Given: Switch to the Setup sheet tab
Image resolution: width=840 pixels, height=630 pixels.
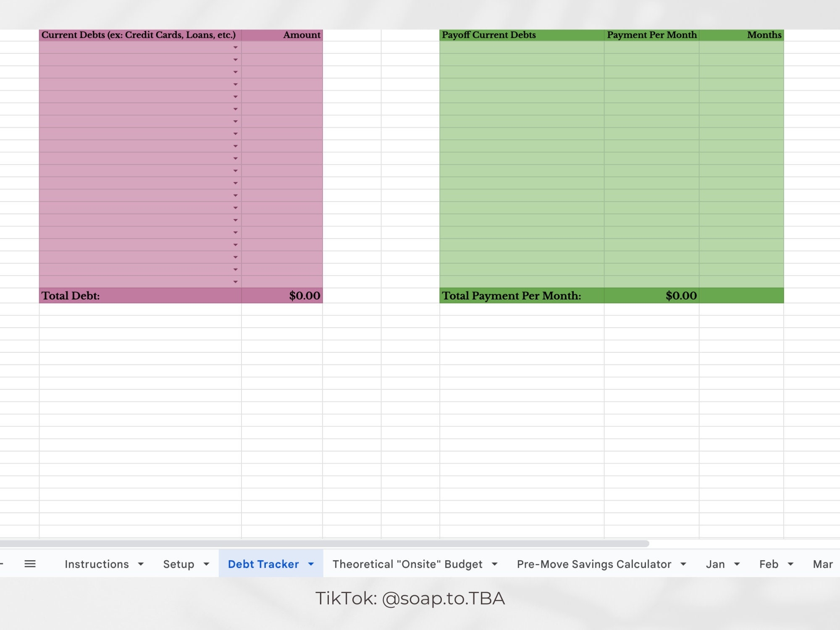Looking at the screenshot, I should point(178,564).
